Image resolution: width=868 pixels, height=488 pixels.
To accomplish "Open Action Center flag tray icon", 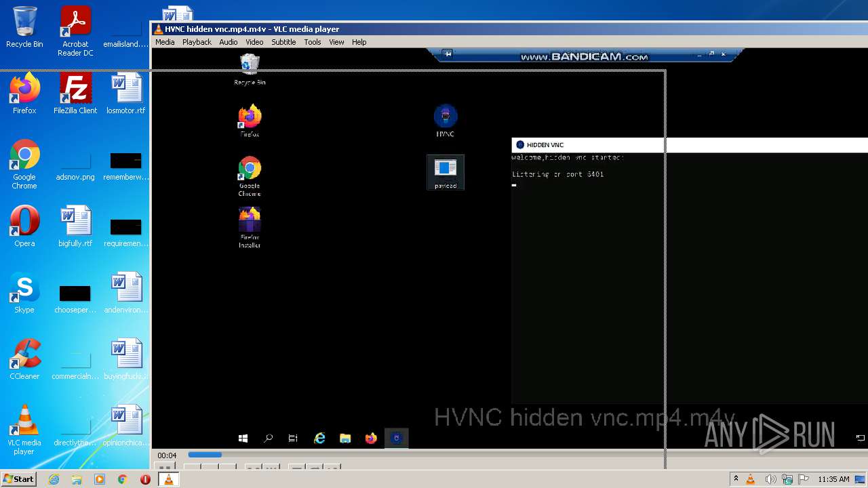I will [804, 479].
